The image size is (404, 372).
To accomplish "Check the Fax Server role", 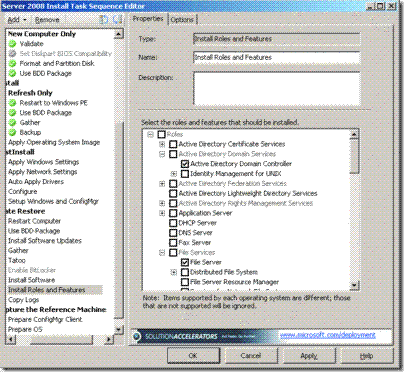I will coord(173,242).
